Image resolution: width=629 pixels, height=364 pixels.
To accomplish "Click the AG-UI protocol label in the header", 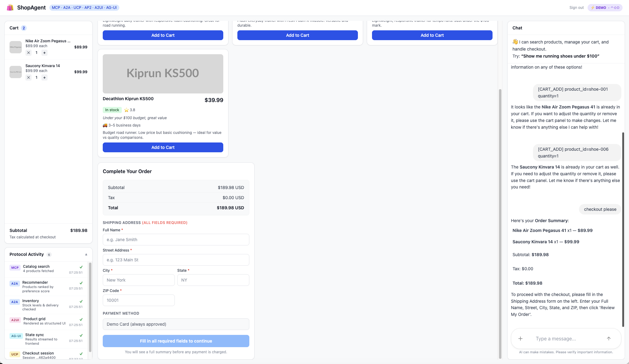I will coord(111,7).
